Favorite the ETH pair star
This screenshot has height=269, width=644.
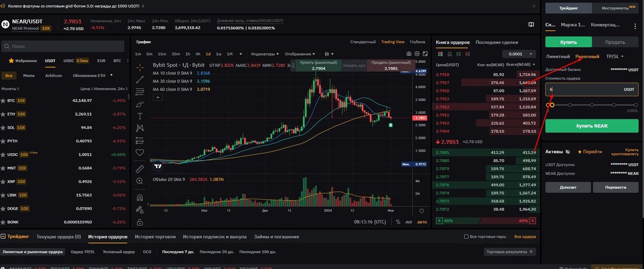4,114
